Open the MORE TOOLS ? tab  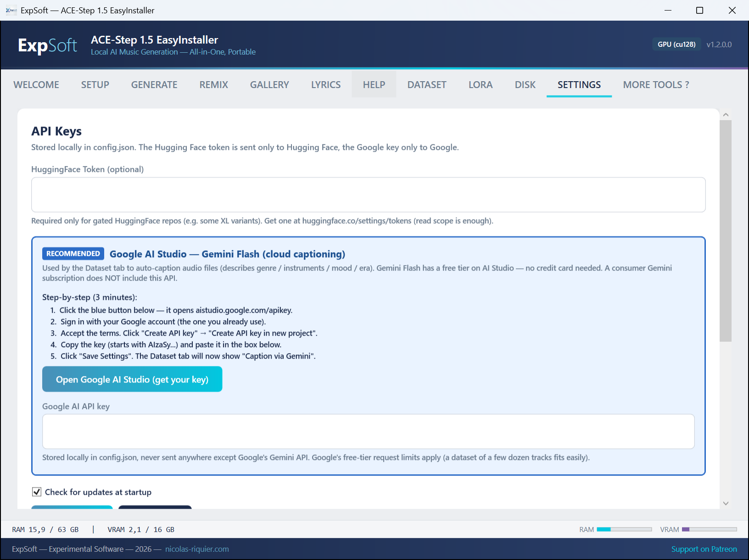[x=656, y=84]
